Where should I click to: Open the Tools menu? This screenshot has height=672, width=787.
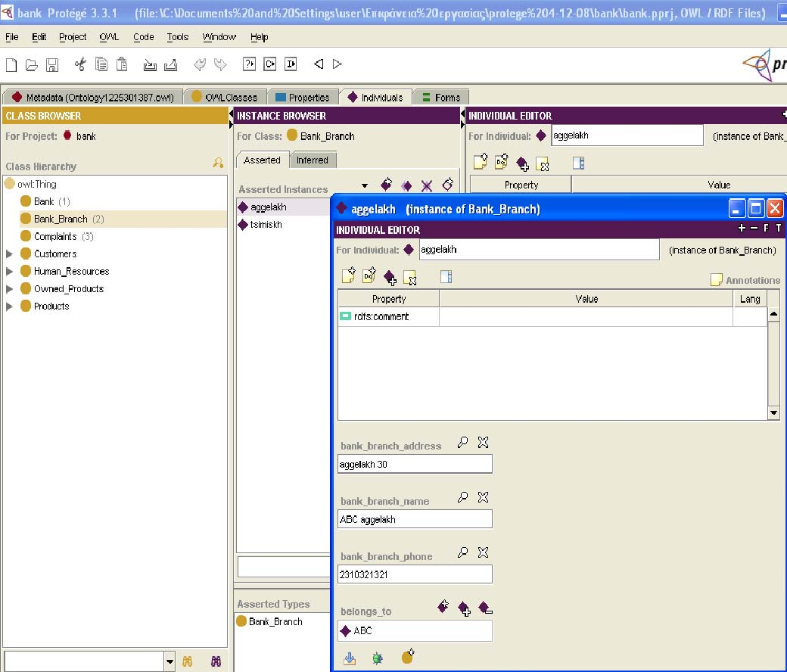point(178,37)
